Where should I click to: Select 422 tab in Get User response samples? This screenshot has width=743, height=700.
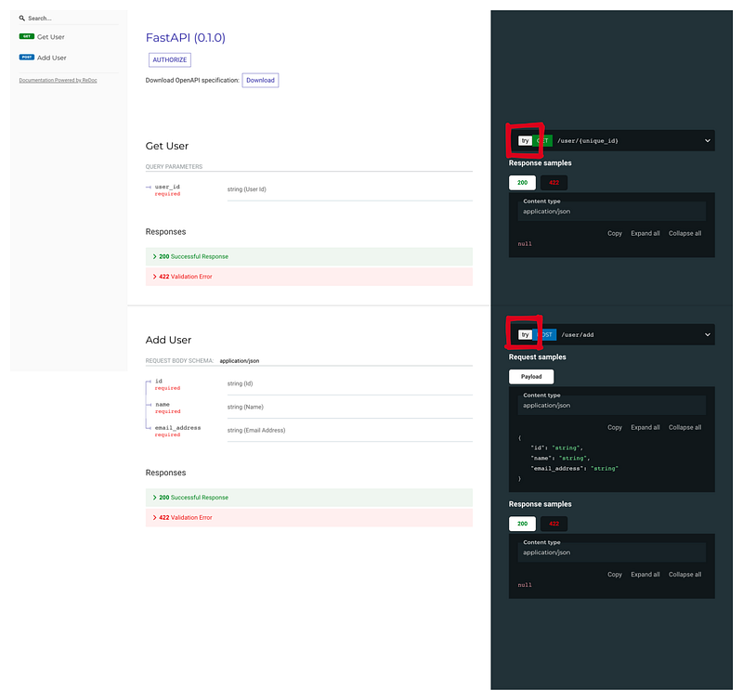click(554, 183)
